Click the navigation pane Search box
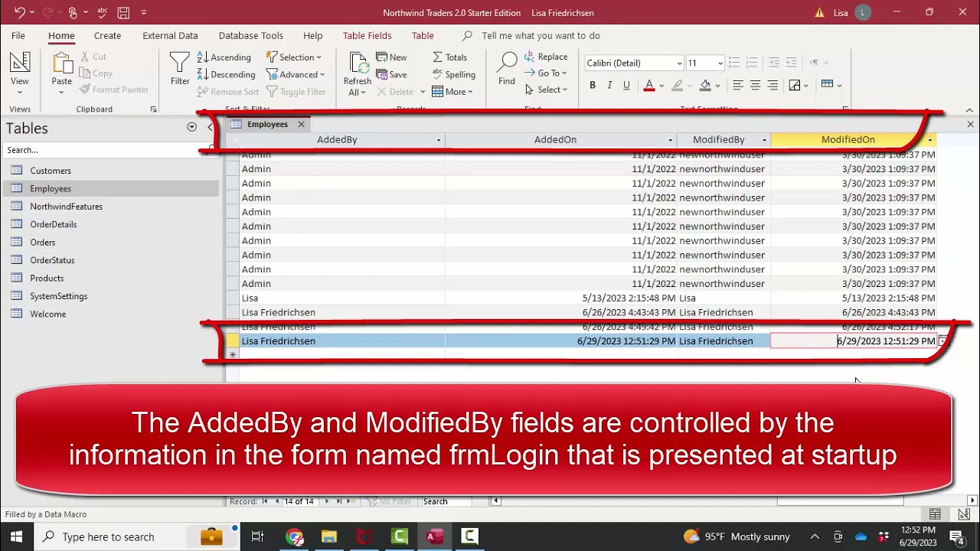The image size is (980, 551). coord(104,150)
